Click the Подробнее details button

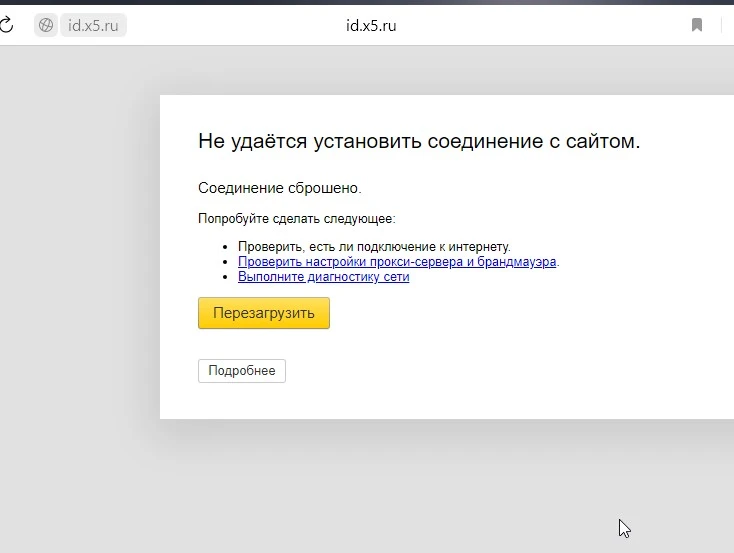242,371
